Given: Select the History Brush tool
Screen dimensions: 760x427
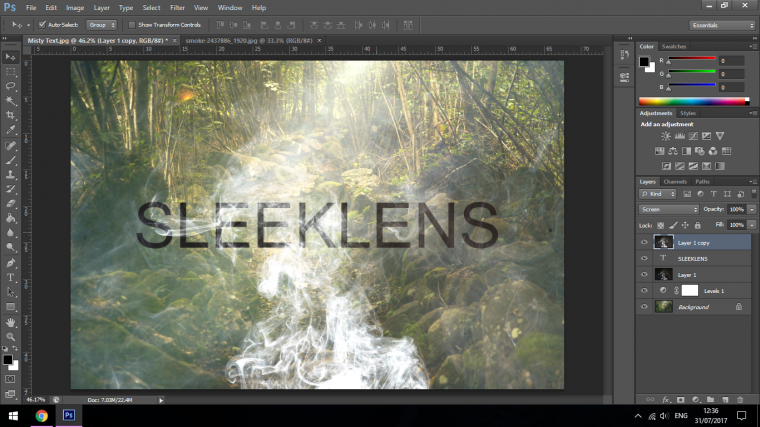Looking at the screenshot, I should tap(10, 189).
